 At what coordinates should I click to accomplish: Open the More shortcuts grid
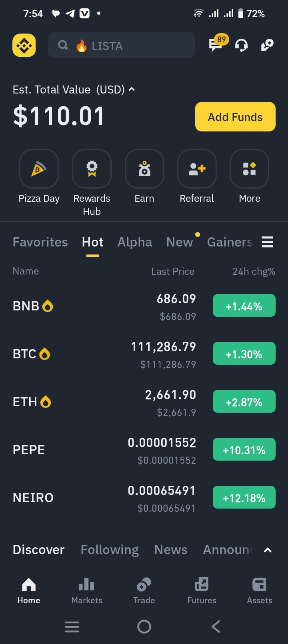pyautogui.click(x=250, y=169)
